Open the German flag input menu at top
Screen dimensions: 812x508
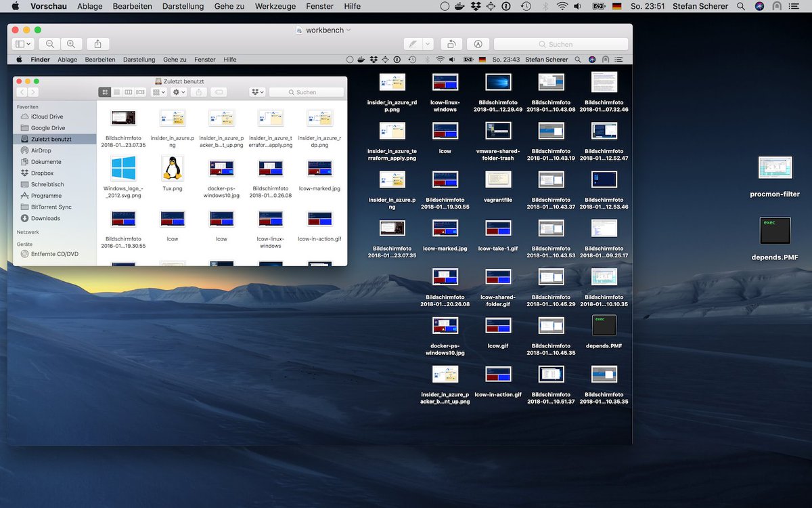(616, 6)
